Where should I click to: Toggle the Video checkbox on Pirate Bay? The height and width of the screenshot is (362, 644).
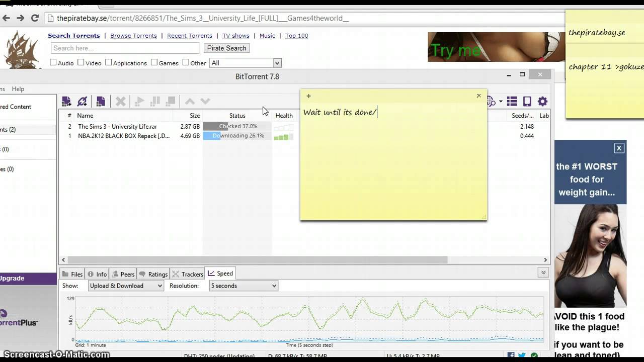point(80,62)
